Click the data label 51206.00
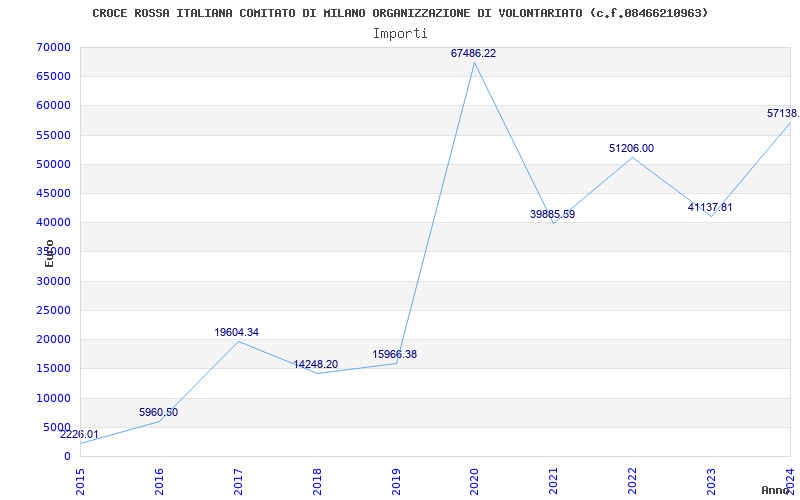800x500 pixels. 631,148
